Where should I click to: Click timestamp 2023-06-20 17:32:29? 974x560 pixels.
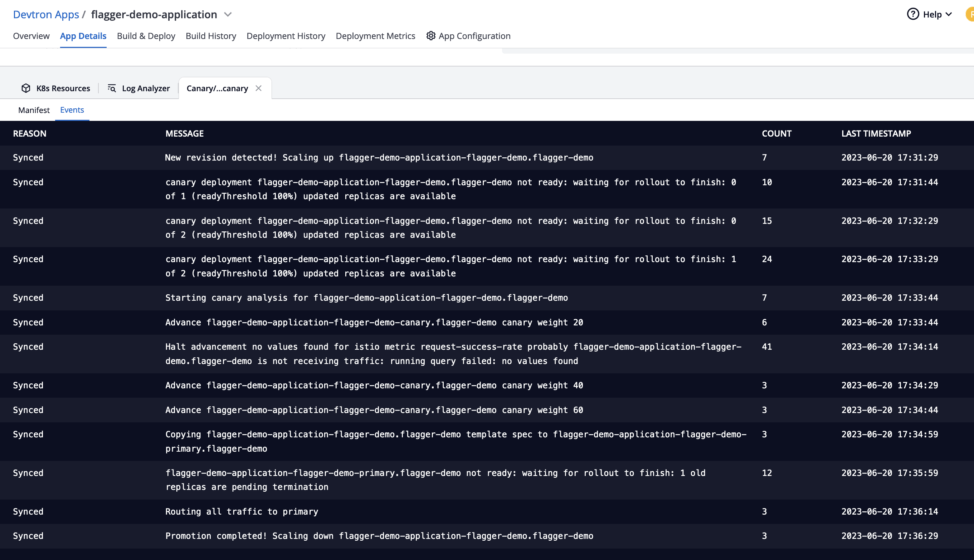click(890, 221)
